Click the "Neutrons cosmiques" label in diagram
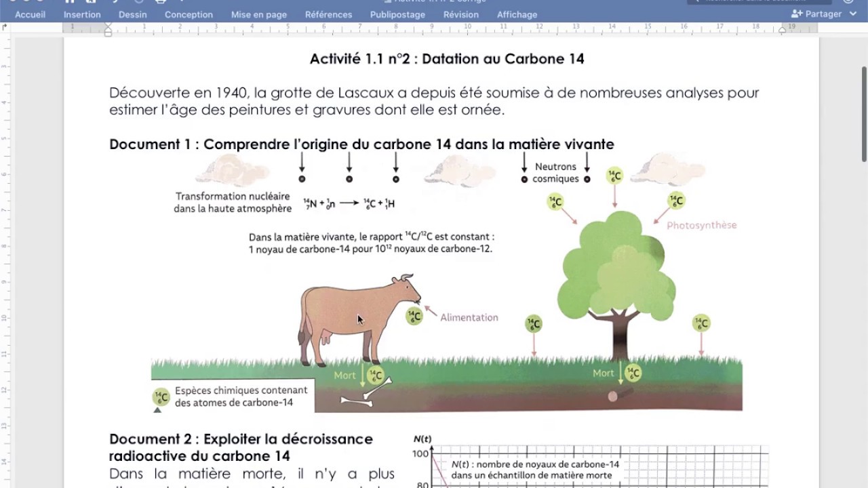Viewport: 868px width, 488px height. tap(555, 173)
